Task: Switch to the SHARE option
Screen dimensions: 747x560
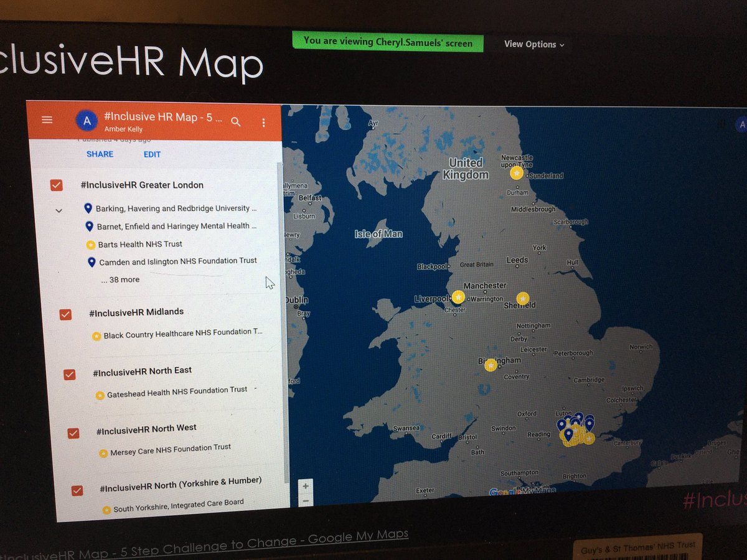Action: tap(100, 154)
